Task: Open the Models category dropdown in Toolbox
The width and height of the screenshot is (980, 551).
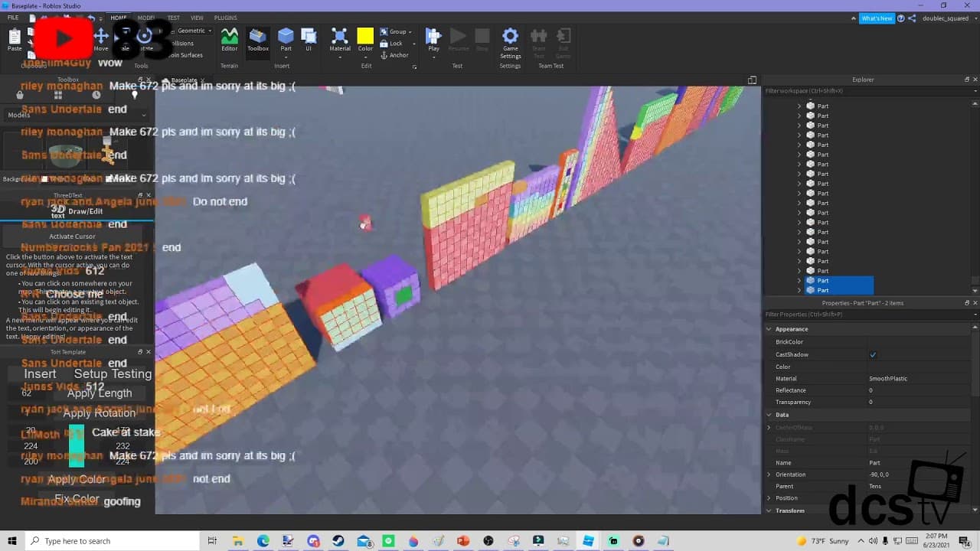Action: click(77, 115)
